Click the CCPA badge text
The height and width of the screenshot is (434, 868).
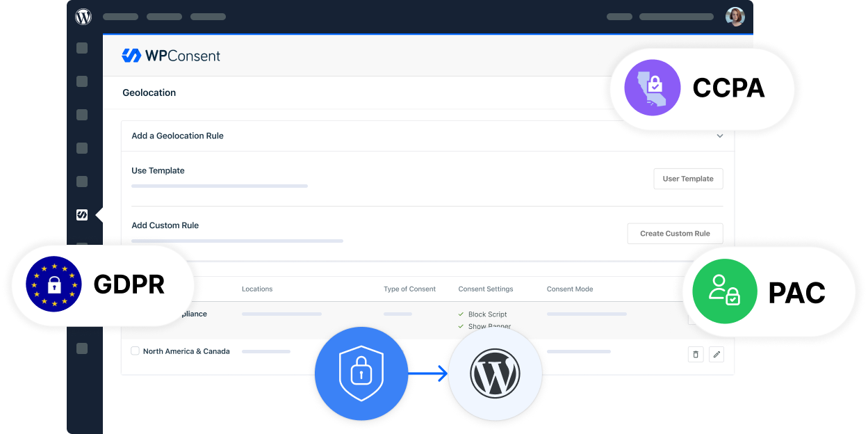(x=728, y=88)
